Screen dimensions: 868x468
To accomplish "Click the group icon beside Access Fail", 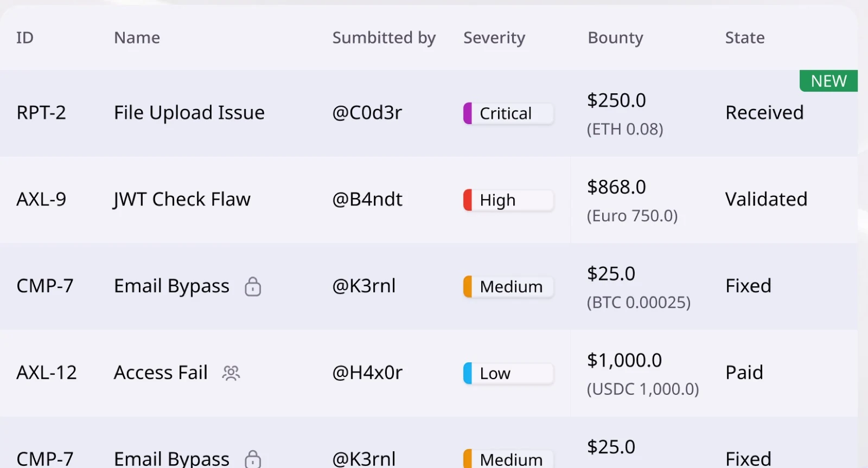I will (231, 373).
